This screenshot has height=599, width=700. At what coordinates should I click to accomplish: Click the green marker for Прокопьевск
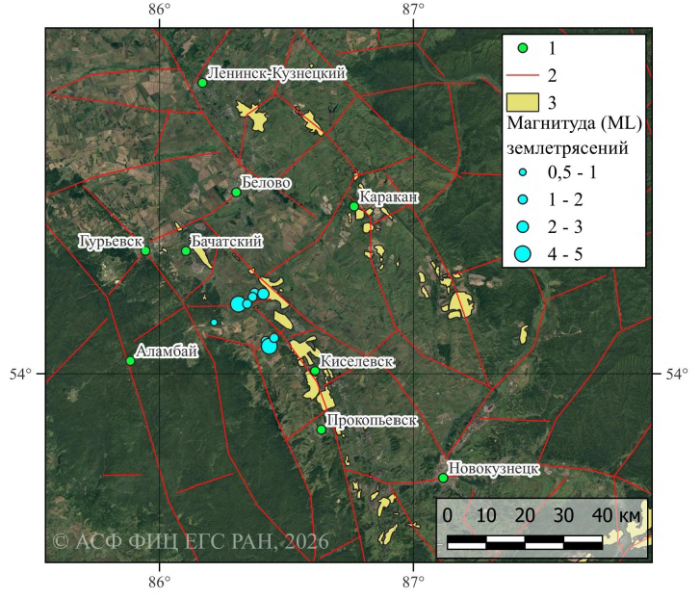coord(321,430)
